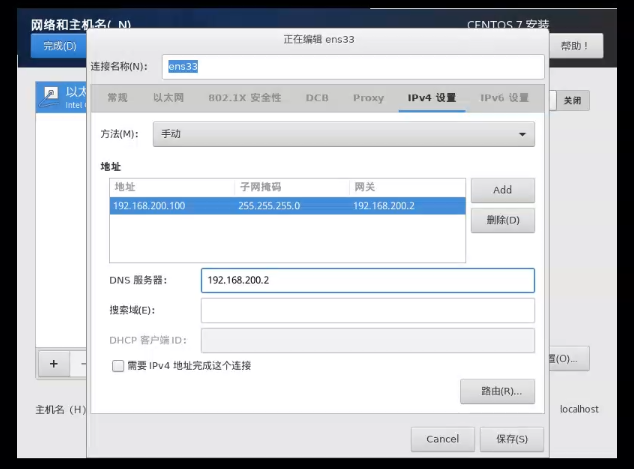
Task: Select the 192.168.200.100 address row
Action: (286, 206)
